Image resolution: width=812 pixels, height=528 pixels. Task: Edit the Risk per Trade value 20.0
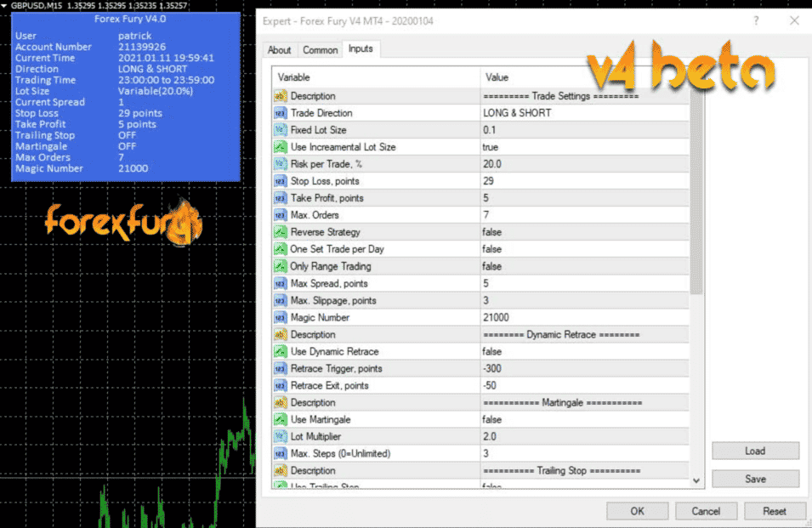pos(585,164)
